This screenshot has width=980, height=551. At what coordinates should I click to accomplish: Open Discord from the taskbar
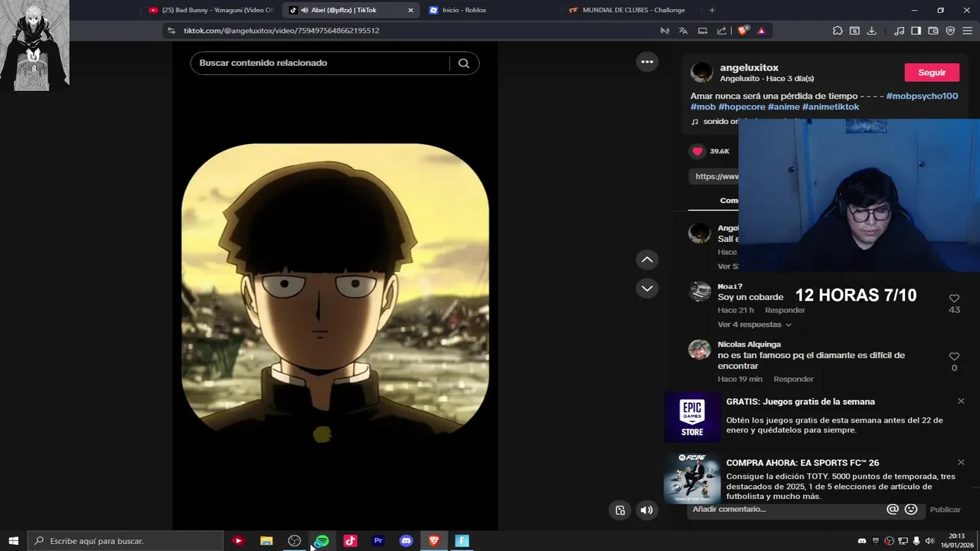pos(406,540)
